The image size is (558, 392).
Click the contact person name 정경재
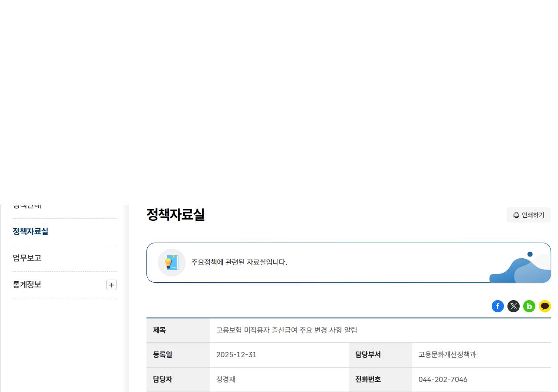click(x=226, y=379)
